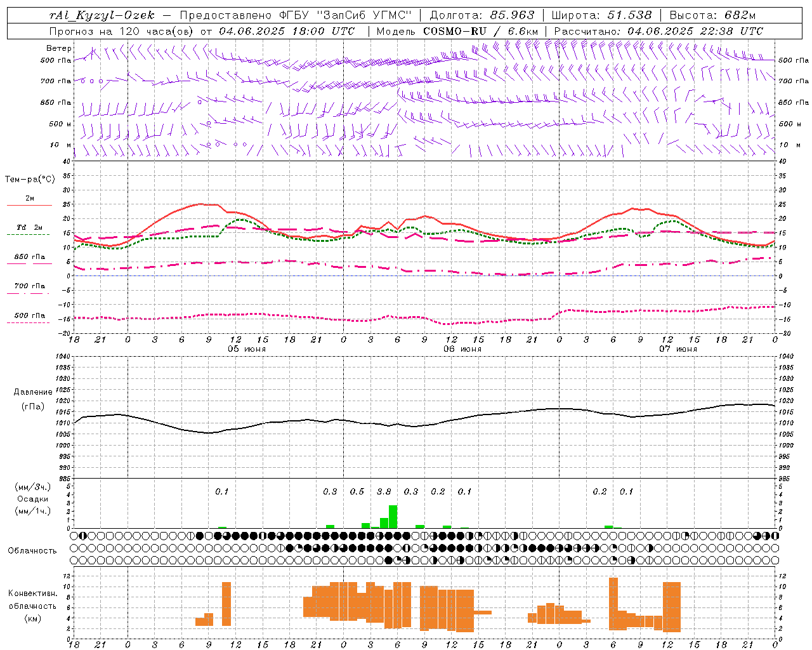The width and height of the screenshot is (812, 650).
Task: Click the Осадки precipitation label
Action: click(x=32, y=499)
